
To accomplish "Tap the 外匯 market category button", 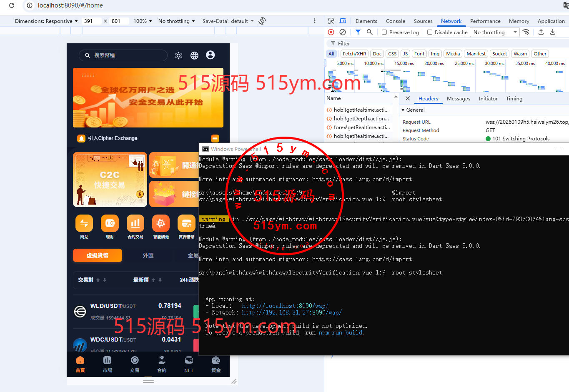I will coord(148,255).
